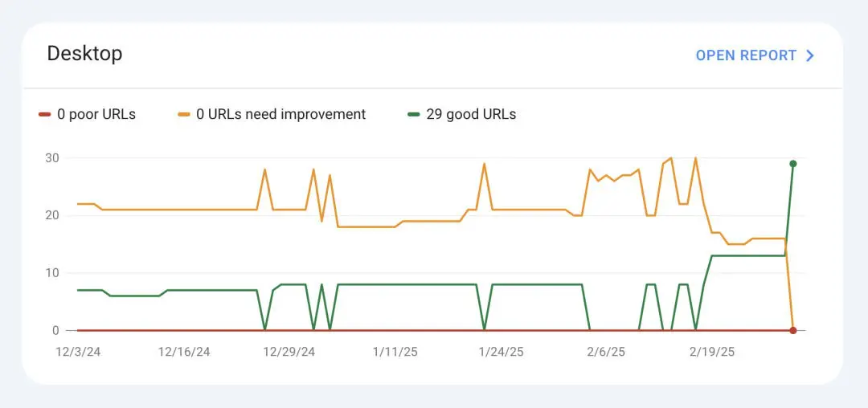Click the green good URLs legend swatch
This screenshot has width=868, height=408.
414,115
